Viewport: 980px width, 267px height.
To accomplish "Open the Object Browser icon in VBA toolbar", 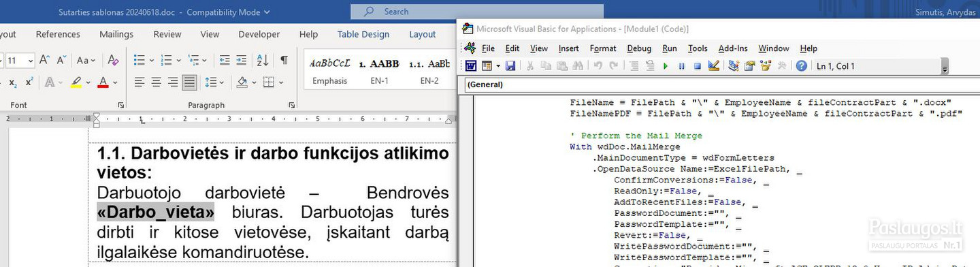I will [x=766, y=66].
